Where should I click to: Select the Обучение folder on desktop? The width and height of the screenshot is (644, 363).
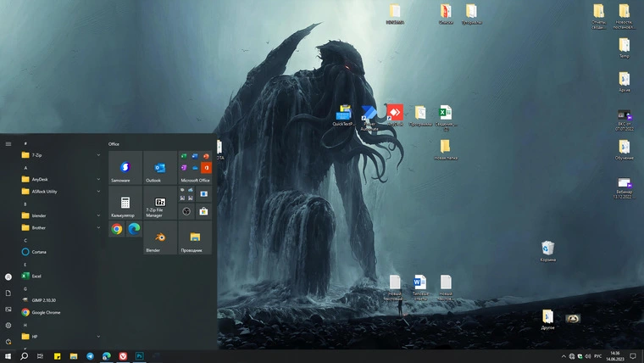coord(625,149)
